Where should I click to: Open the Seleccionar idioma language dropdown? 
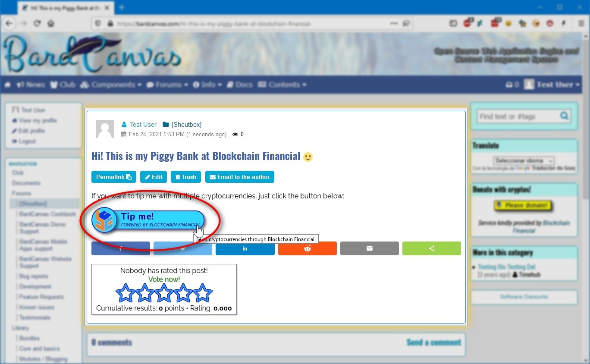524,160
